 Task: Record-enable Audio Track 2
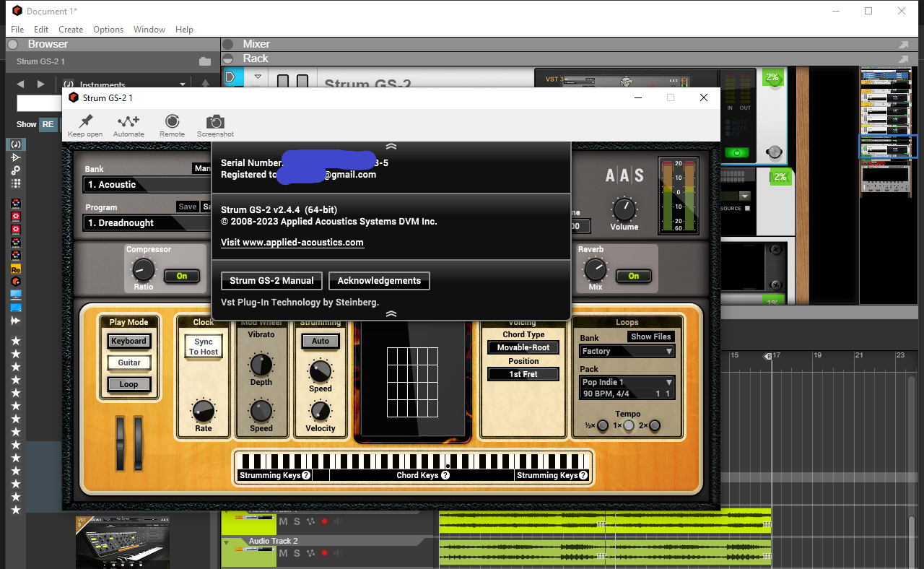pos(325,553)
